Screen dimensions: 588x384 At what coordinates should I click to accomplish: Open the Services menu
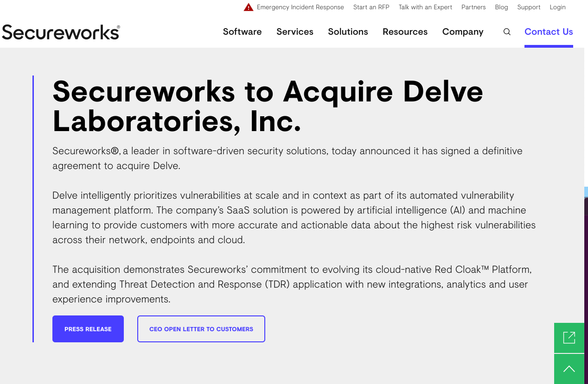(295, 32)
